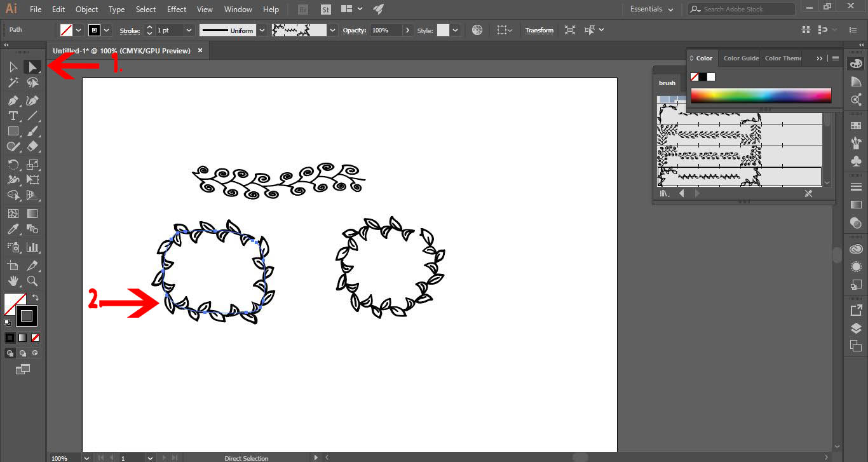The image size is (868, 462).
Task: Open the Object menu
Action: click(86, 9)
